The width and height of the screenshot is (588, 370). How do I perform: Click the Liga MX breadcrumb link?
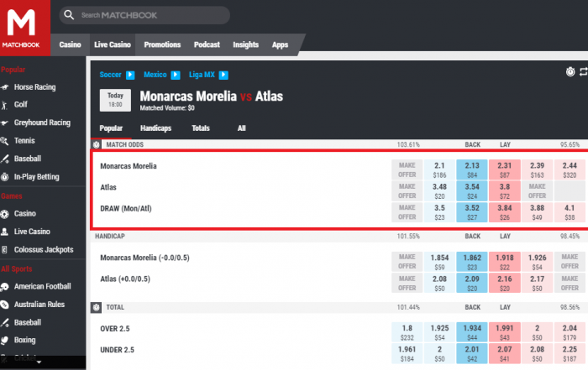(202, 75)
